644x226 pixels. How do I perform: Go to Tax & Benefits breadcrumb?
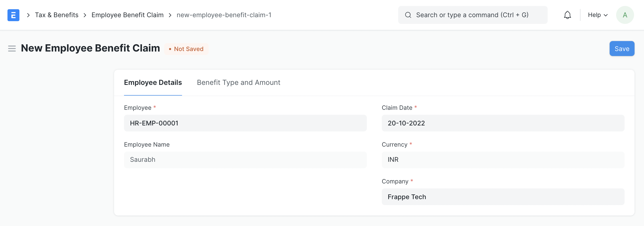(57, 15)
